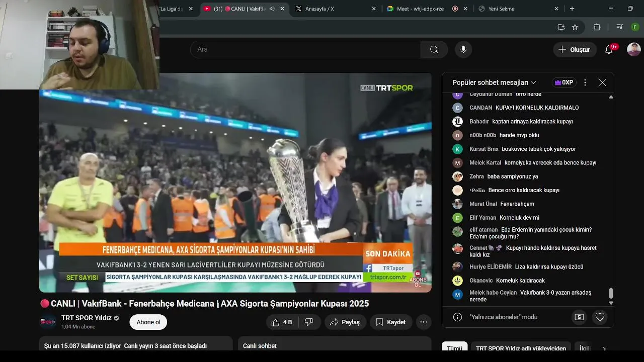Viewport: 644px width, 362px height.
Task: Select the Tümü filter chip
Action: 454,347
